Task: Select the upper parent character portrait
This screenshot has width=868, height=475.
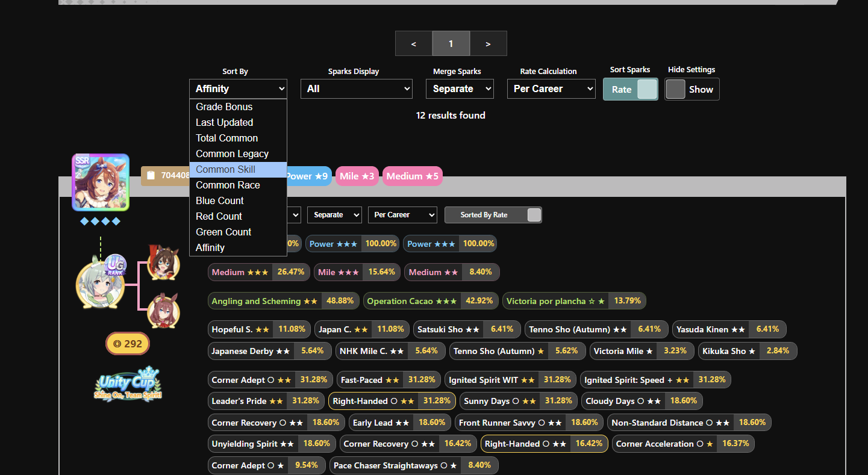Action: 163,262
